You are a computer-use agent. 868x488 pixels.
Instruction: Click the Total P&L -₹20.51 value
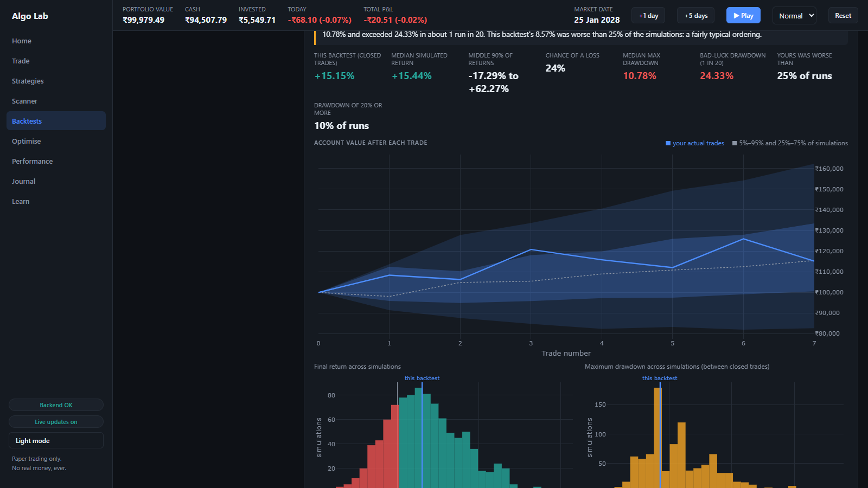coord(395,20)
